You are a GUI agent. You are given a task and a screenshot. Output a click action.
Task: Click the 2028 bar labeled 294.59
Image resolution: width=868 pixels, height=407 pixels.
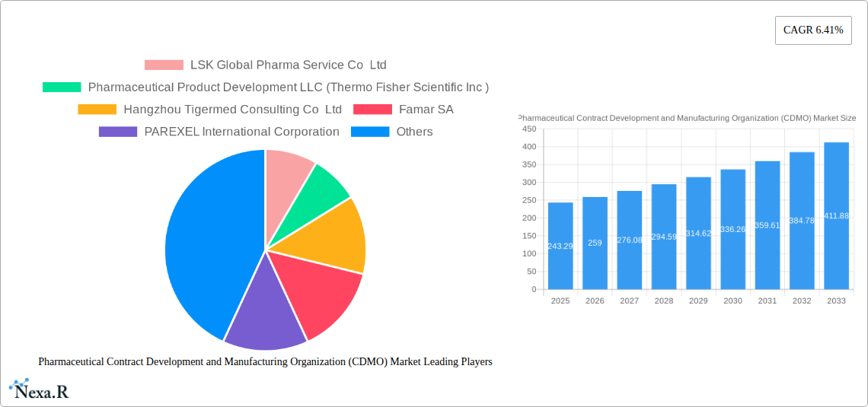tap(664, 237)
